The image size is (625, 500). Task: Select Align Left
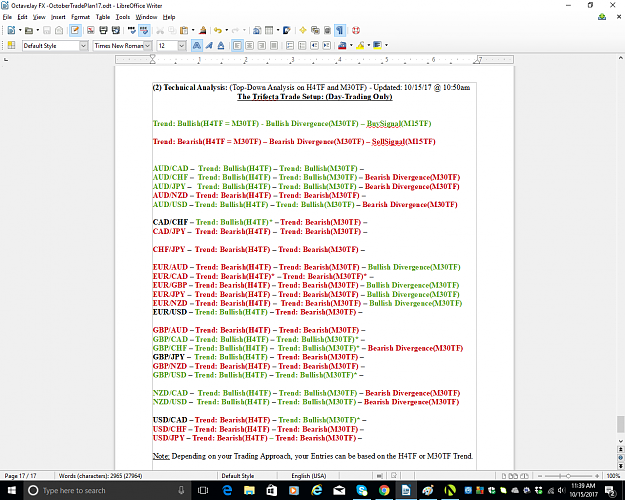point(237,46)
